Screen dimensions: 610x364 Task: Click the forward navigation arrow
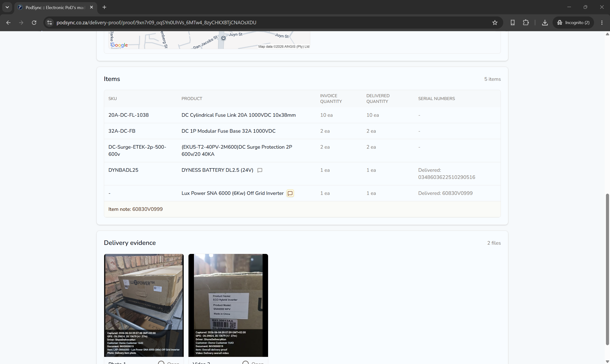pos(21,23)
